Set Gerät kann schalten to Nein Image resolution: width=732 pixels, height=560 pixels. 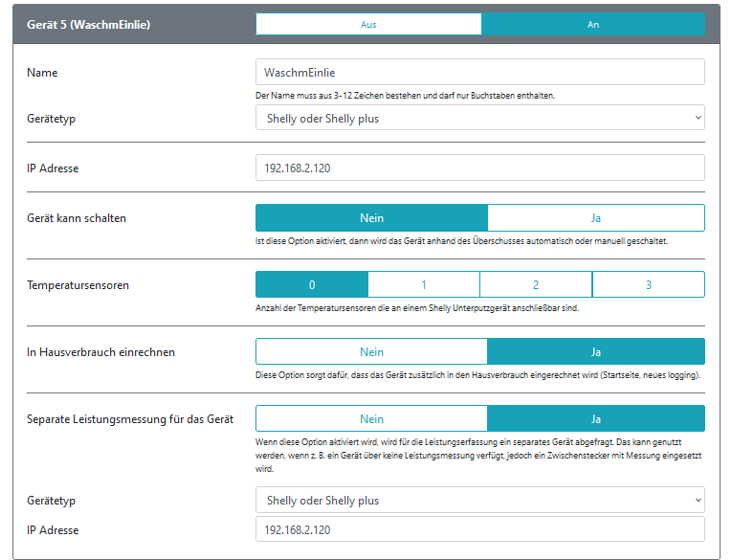point(371,217)
